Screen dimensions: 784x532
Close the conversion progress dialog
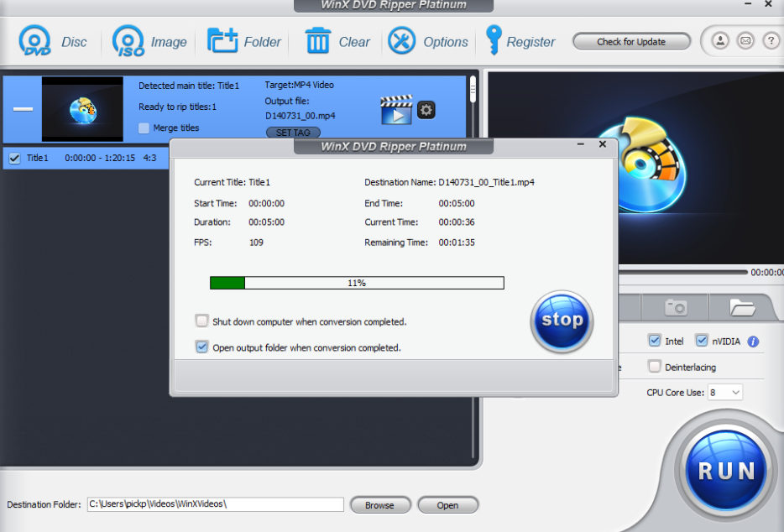[603, 144]
